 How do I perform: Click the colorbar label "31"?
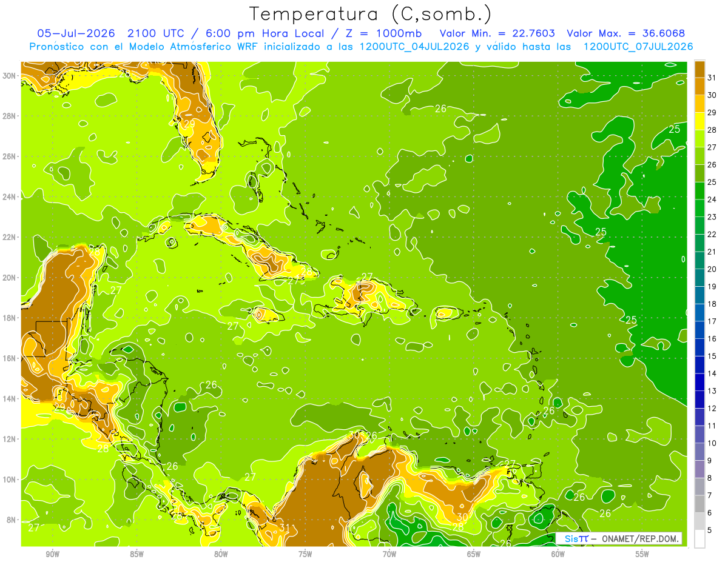coord(712,78)
